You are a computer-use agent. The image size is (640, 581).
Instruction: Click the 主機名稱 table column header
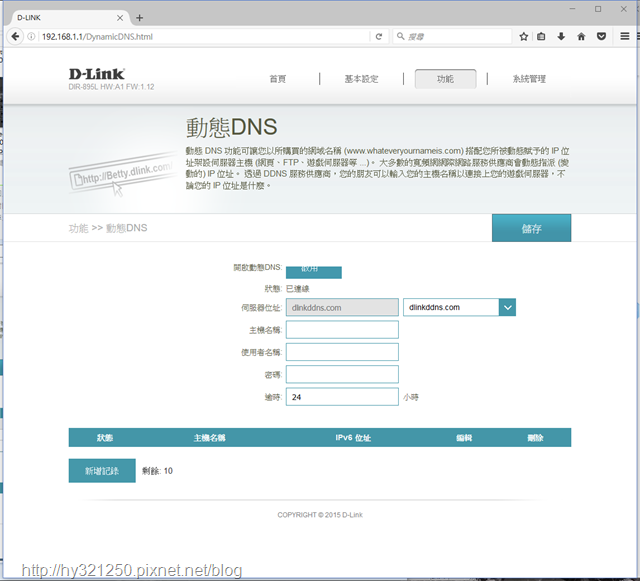coord(209,438)
